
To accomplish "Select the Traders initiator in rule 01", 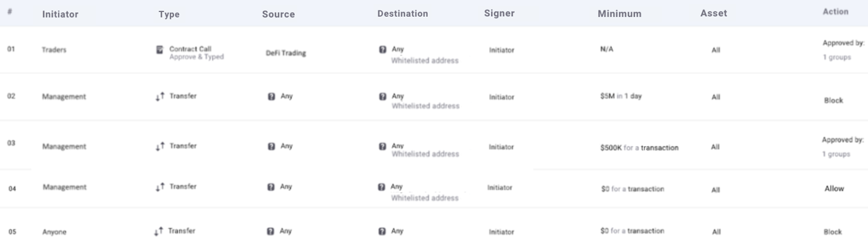I will 54,50.
